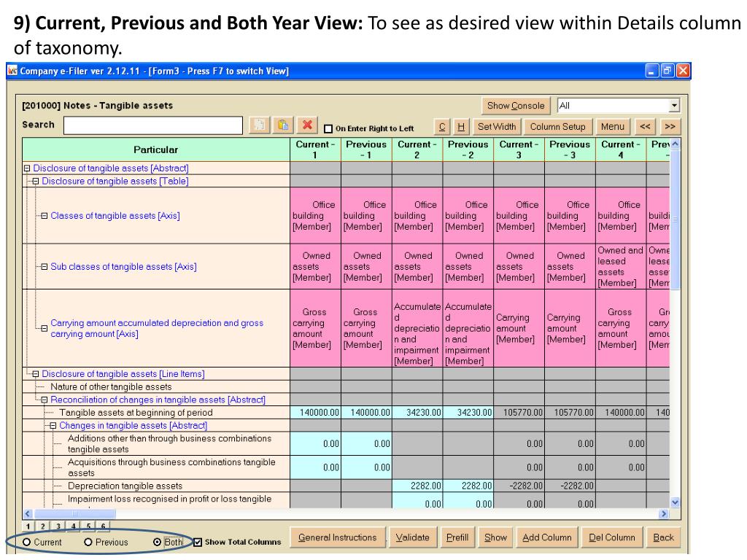The height and width of the screenshot is (560, 747).
Task: Switch to sheet tab 1
Action: pyautogui.click(x=28, y=526)
